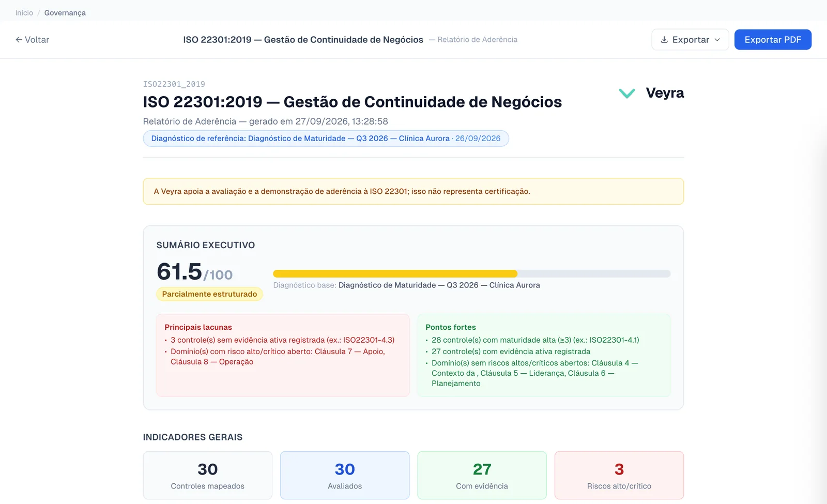This screenshot has width=827, height=504.
Task: Select the Riscos alto/crítico indicator card
Action: click(x=619, y=476)
